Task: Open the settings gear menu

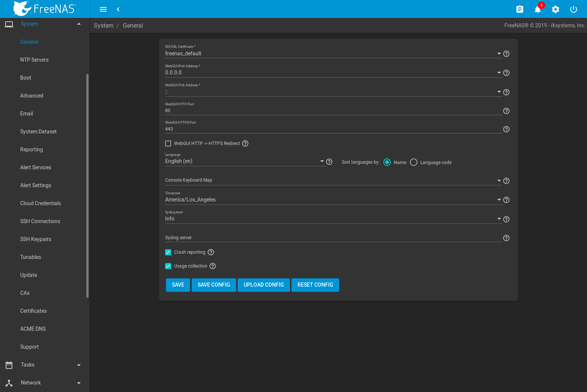Action: click(x=556, y=9)
